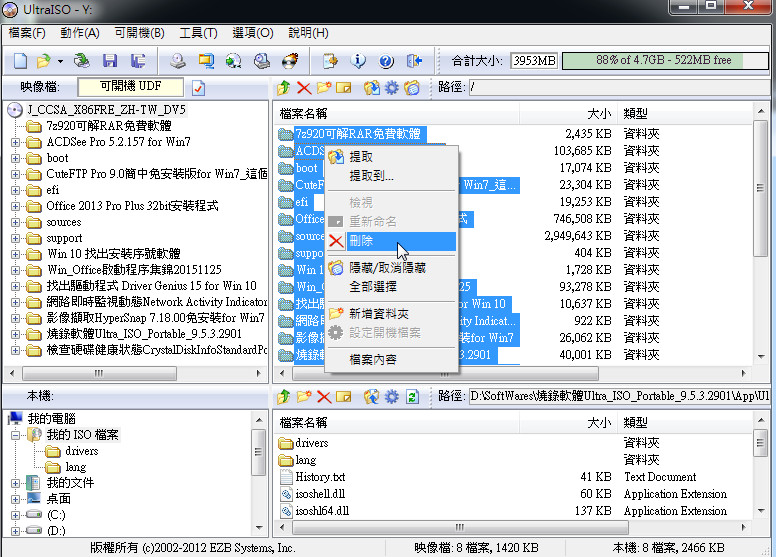
Task: Select History.txt in the local file list
Action: coord(320,477)
